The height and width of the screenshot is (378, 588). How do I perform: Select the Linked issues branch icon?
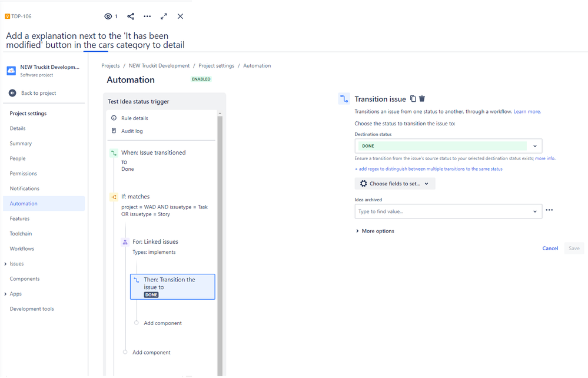[125, 242]
